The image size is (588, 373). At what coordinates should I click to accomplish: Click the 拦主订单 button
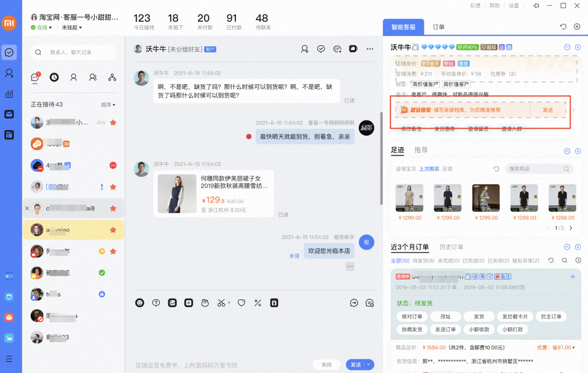point(551,316)
